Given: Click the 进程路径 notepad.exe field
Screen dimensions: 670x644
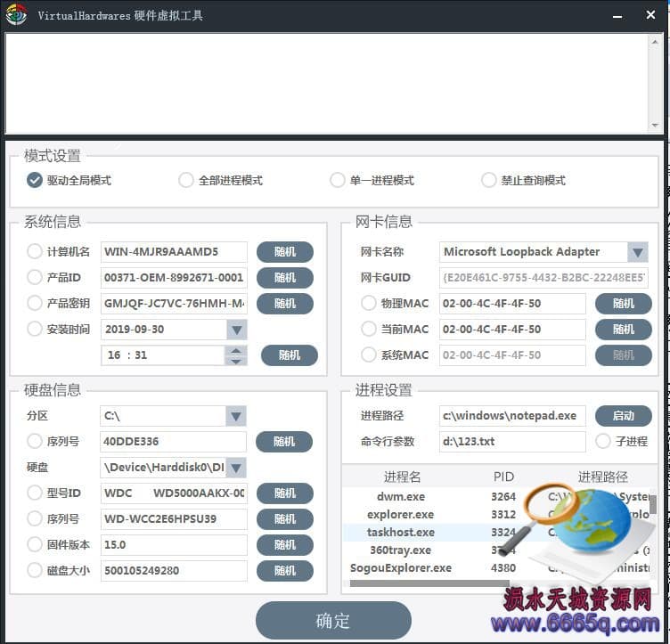Looking at the screenshot, I should pyautogui.click(x=512, y=416).
